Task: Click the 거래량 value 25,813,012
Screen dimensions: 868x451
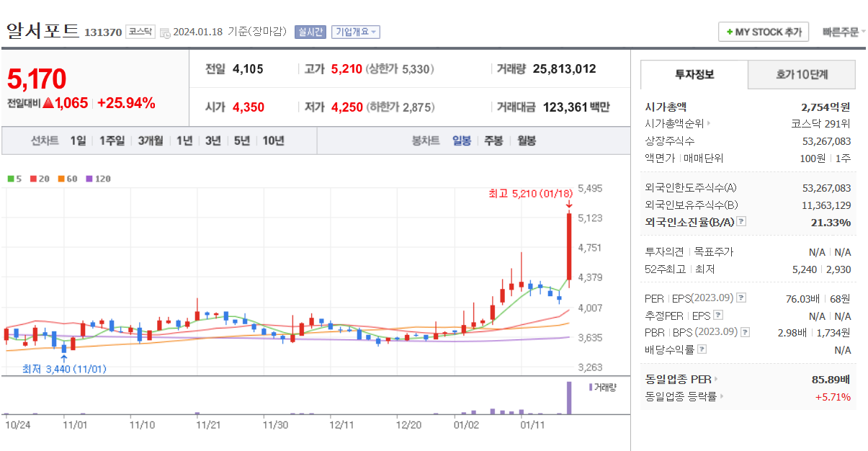Action: tap(565, 69)
